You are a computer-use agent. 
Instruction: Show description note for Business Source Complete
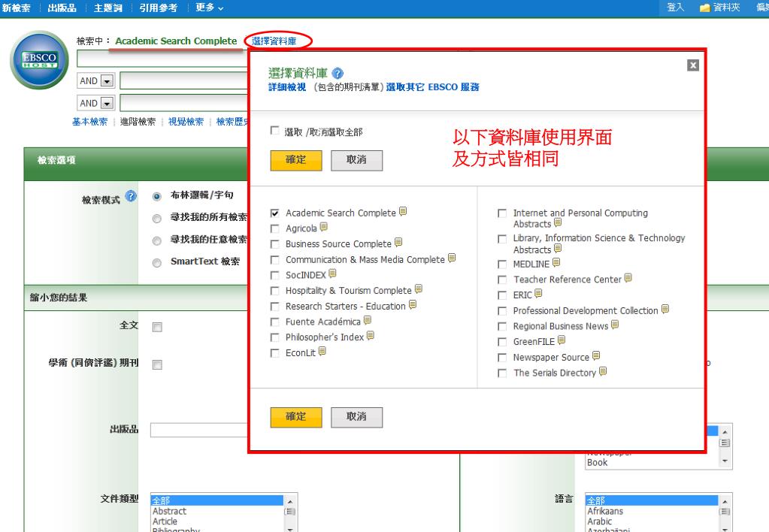tap(398, 242)
